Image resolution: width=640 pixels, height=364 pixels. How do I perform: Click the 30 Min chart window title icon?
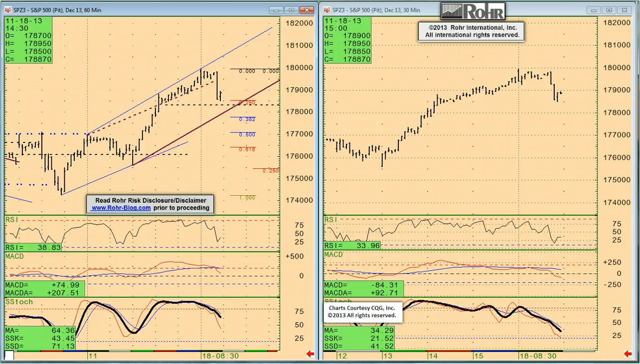tap(327, 10)
